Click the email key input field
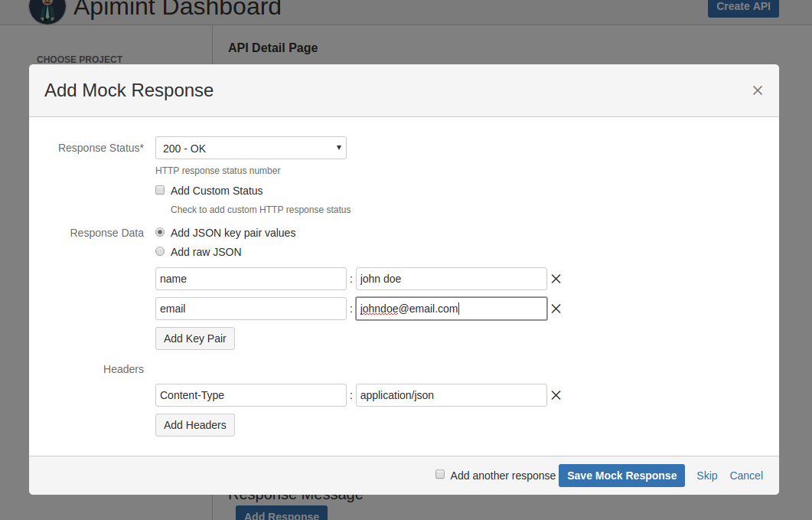Screen dimensions: 812x520 click(250, 309)
